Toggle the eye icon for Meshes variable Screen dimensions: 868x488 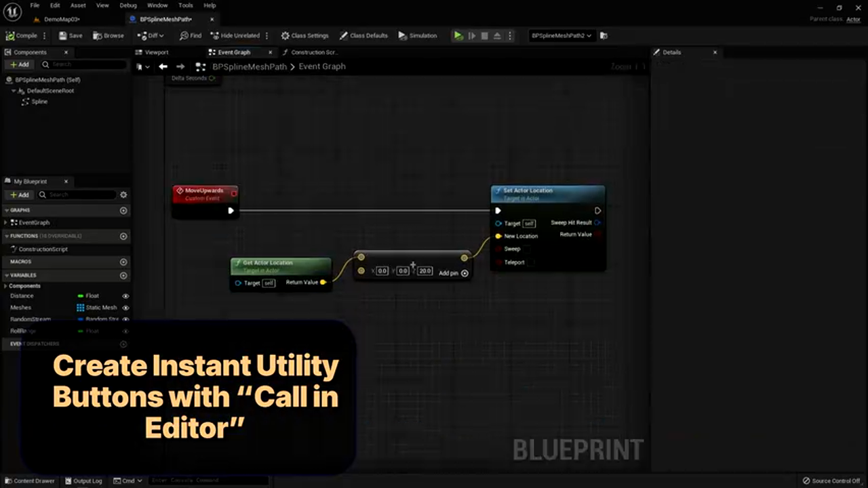coord(125,308)
